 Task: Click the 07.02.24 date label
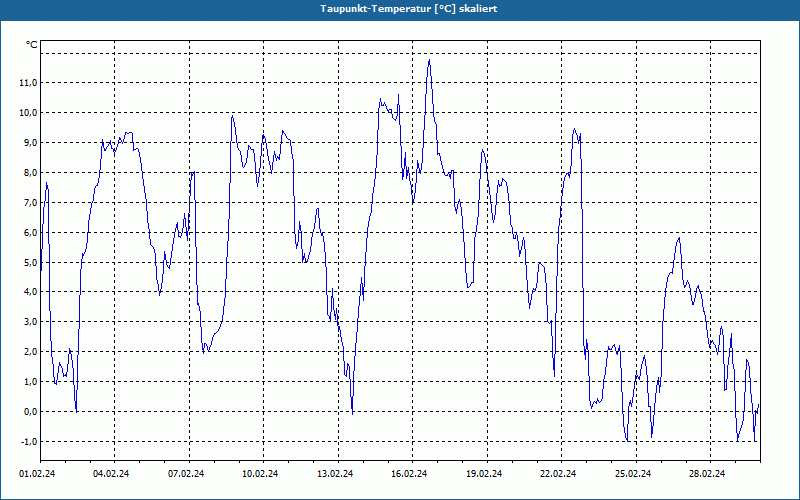[x=186, y=474]
